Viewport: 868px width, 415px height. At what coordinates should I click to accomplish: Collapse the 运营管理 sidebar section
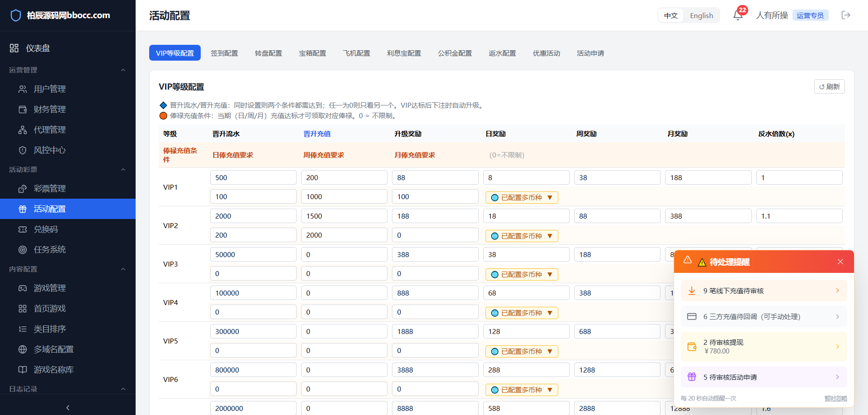tap(123, 70)
